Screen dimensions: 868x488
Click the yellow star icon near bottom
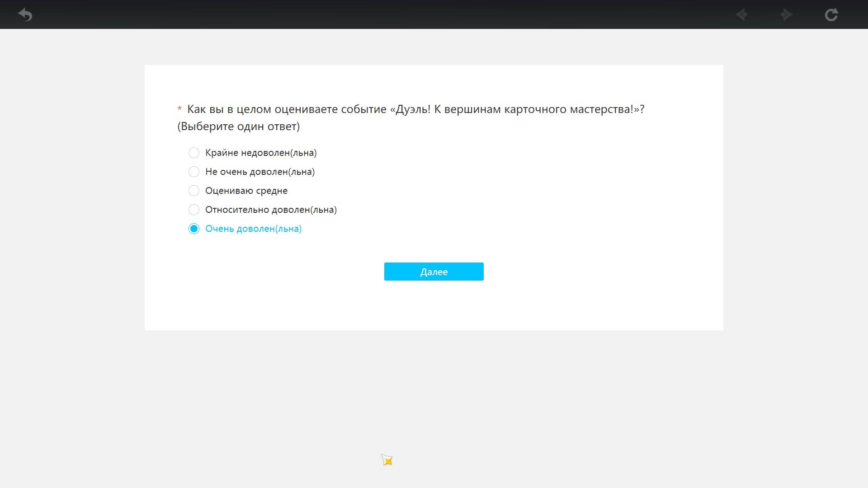click(x=387, y=460)
